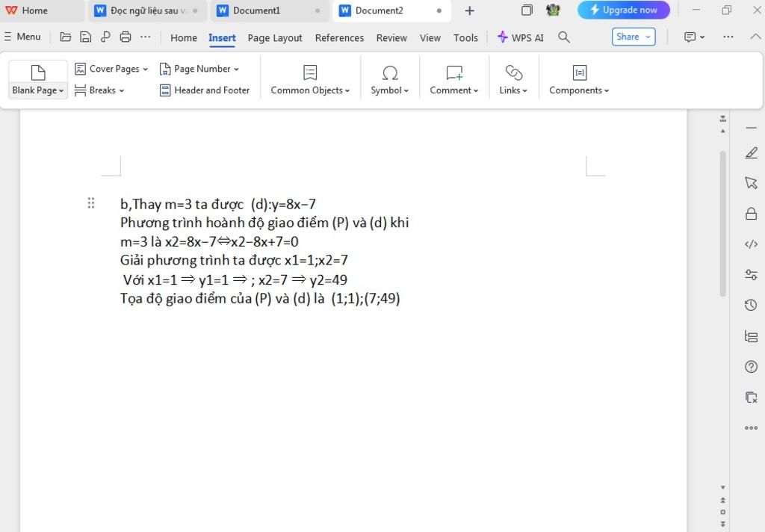Collapse the ribbon with chevron

(x=755, y=37)
